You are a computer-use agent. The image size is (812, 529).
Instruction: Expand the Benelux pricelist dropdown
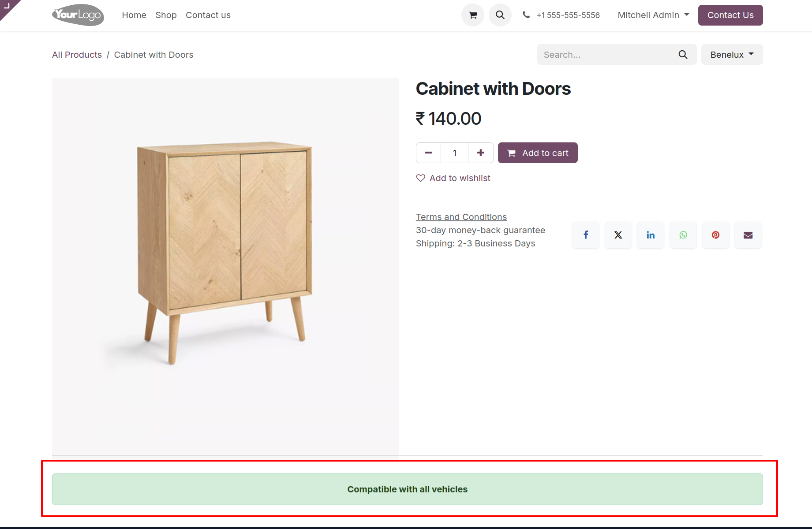coord(732,55)
